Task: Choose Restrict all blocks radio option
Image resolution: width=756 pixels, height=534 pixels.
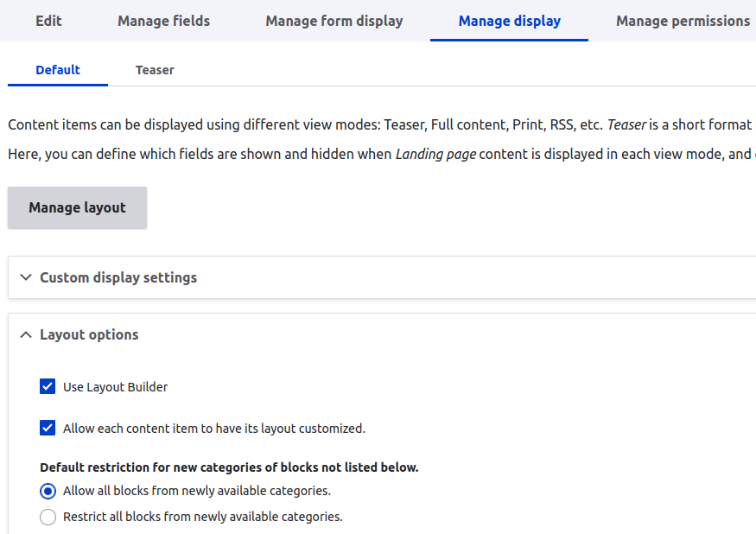Action: pyautogui.click(x=48, y=518)
